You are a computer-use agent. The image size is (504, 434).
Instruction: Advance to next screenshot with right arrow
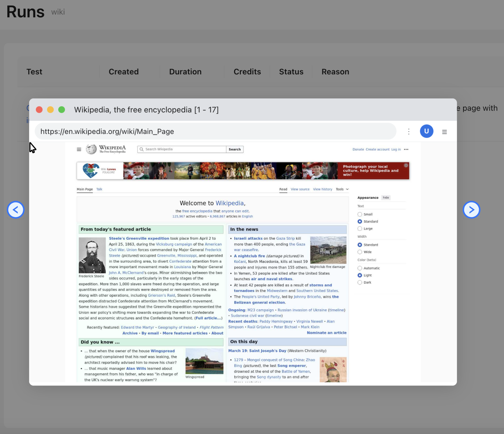point(471,210)
